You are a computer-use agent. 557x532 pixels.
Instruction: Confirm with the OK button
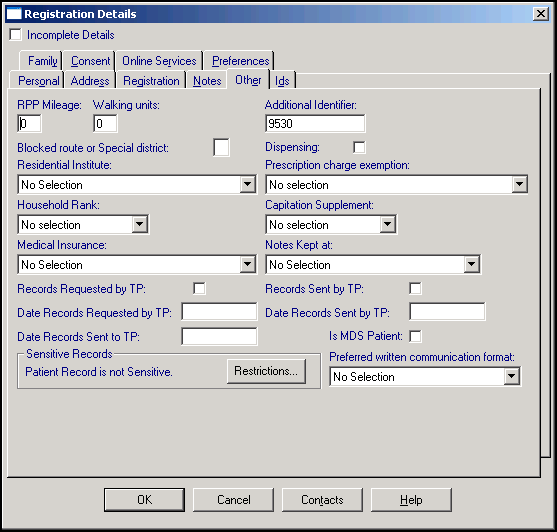(144, 500)
